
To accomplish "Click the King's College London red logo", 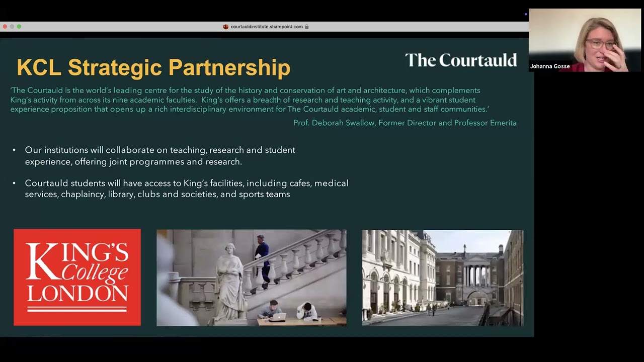I will [x=77, y=277].
